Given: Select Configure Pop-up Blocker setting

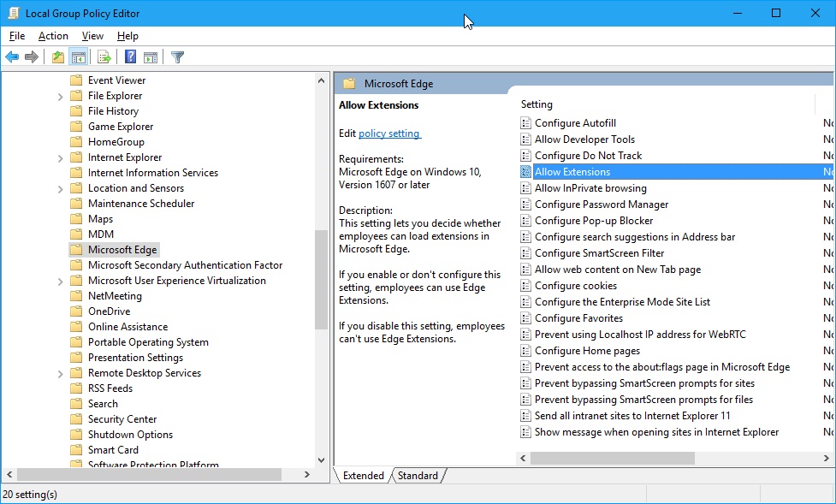Looking at the screenshot, I should [594, 221].
